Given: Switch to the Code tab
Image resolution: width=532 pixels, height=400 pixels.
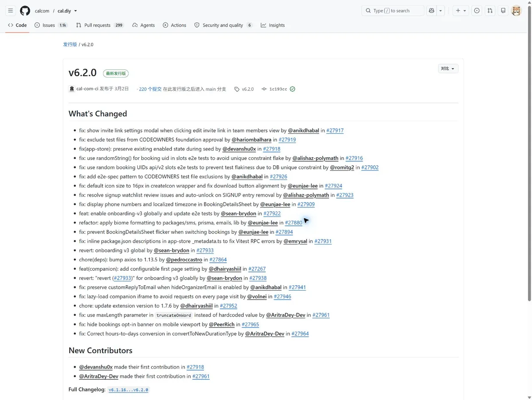Looking at the screenshot, I should pyautogui.click(x=17, y=25).
